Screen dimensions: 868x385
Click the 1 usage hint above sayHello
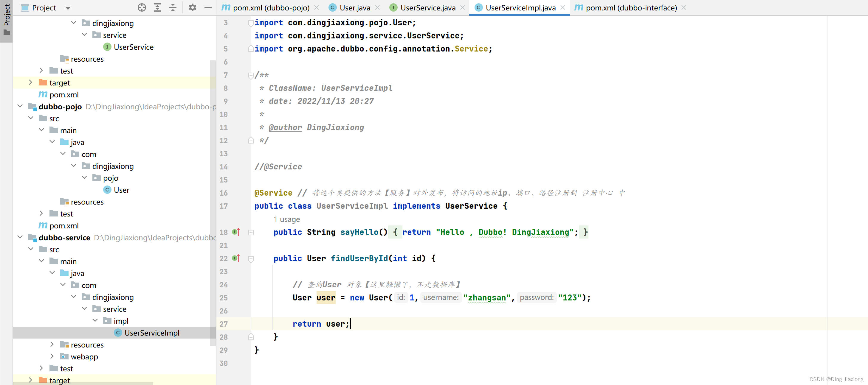coord(287,219)
